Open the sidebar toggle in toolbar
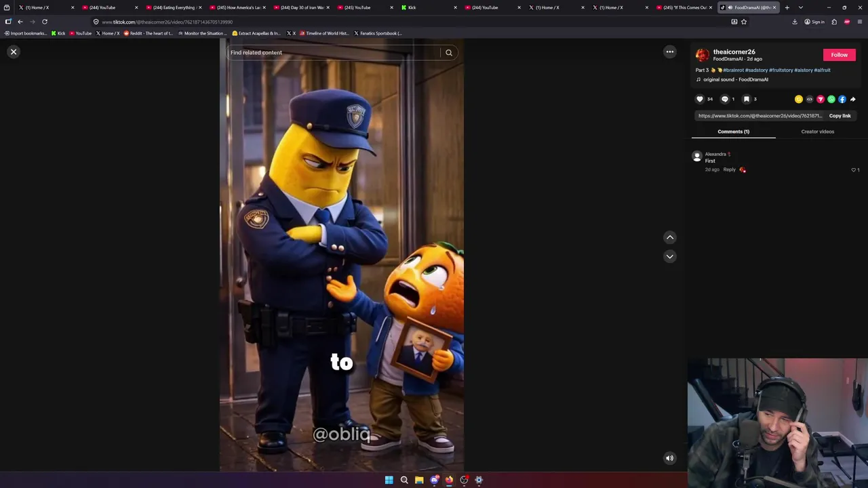 coord(8,22)
